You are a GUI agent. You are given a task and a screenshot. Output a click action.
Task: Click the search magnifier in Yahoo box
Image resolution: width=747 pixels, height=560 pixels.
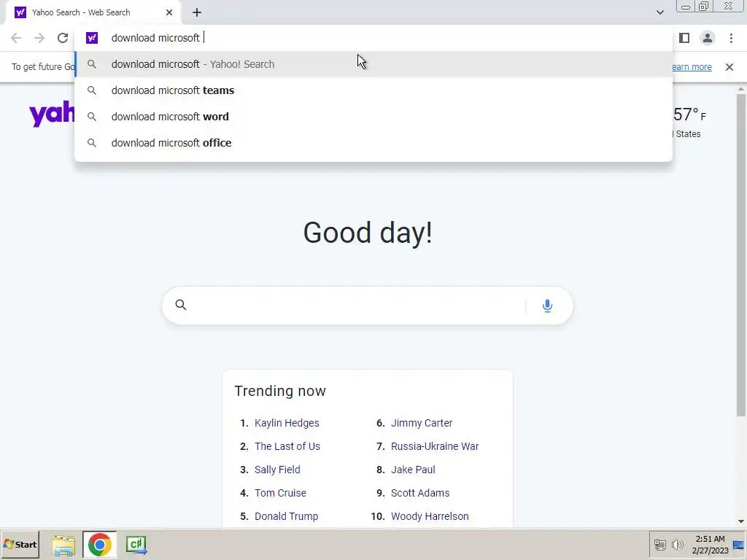tap(181, 305)
